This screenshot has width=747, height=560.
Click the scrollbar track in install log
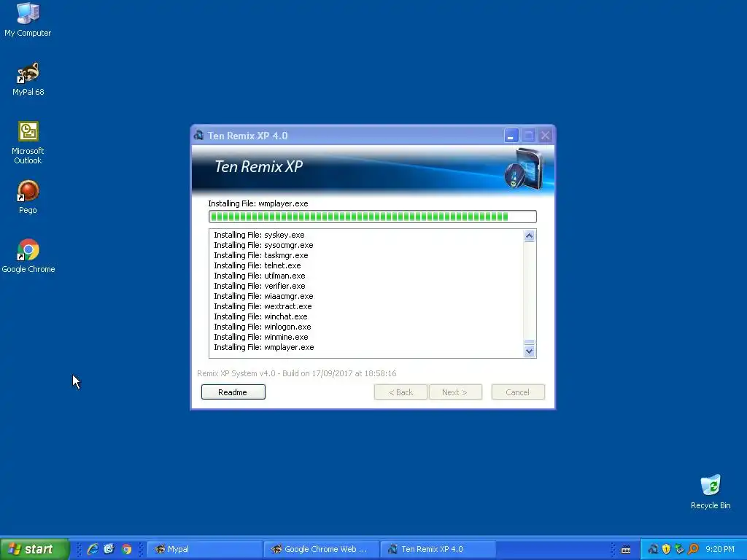(530, 290)
